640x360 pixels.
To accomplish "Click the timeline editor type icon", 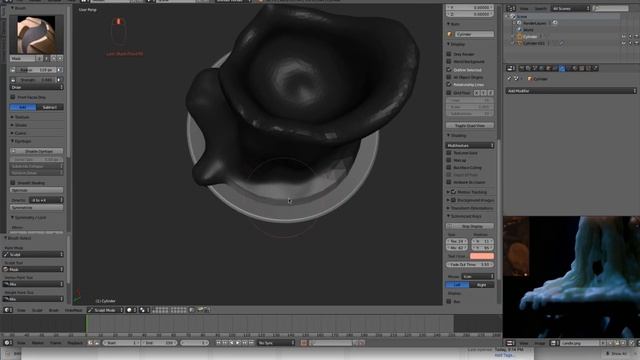I will (8, 343).
